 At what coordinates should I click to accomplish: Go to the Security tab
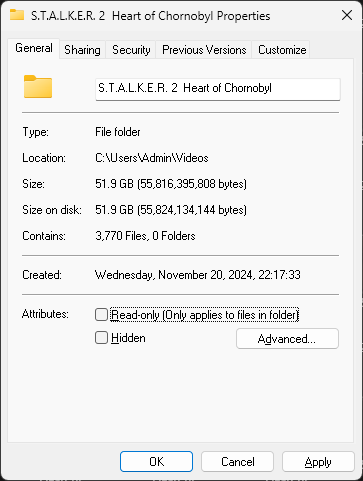point(131,50)
